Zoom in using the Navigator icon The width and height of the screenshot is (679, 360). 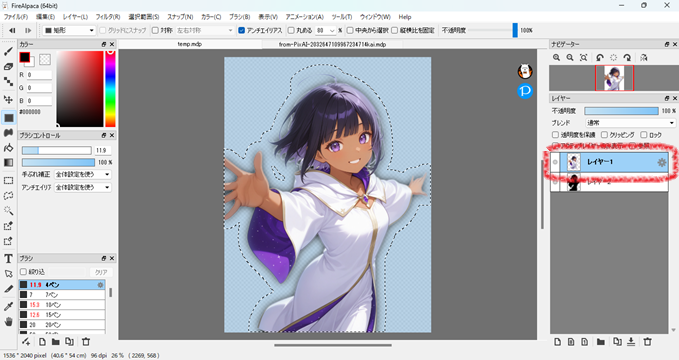(x=556, y=58)
